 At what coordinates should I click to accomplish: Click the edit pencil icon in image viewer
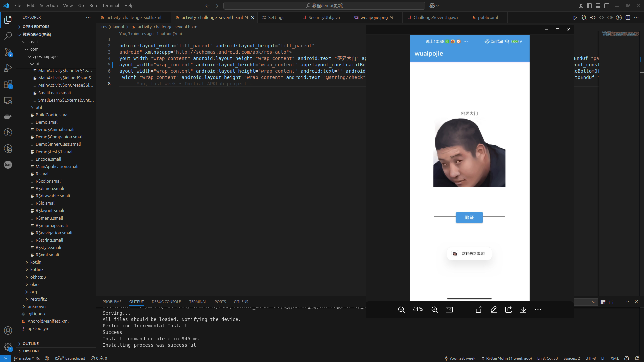493,310
